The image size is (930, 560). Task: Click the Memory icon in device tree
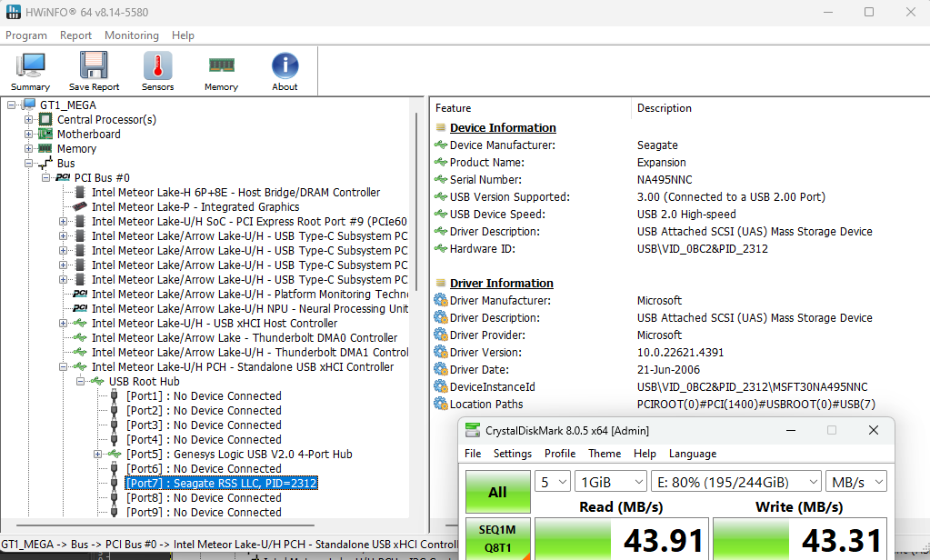click(45, 148)
